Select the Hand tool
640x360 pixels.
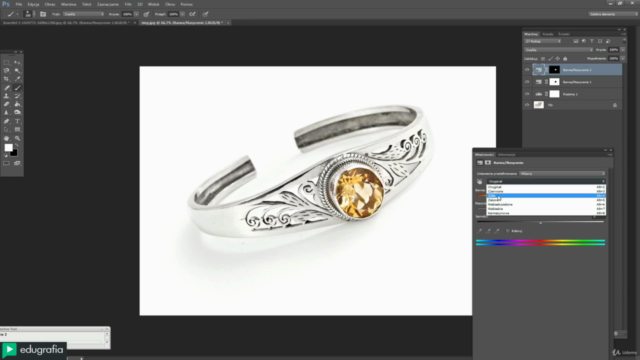[7, 138]
